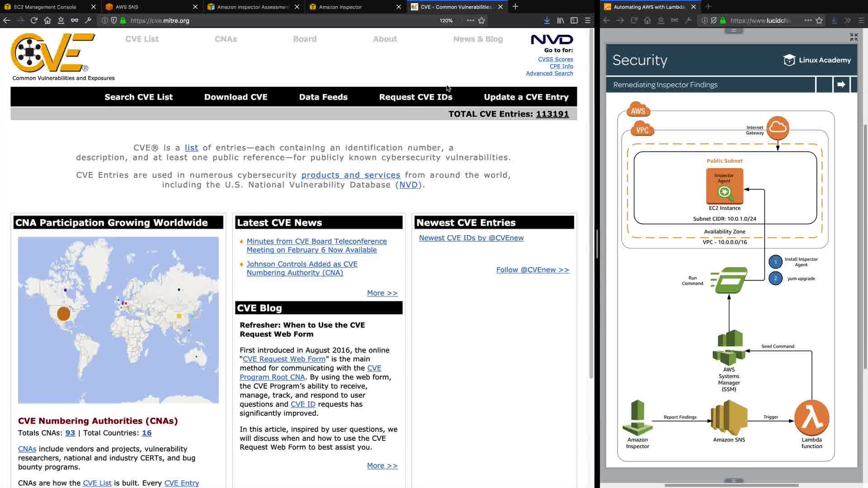Open Search CVE List menu item
The width and height of the screenshot is (868, 488).
pyautogui.click(x=138, y=97)
